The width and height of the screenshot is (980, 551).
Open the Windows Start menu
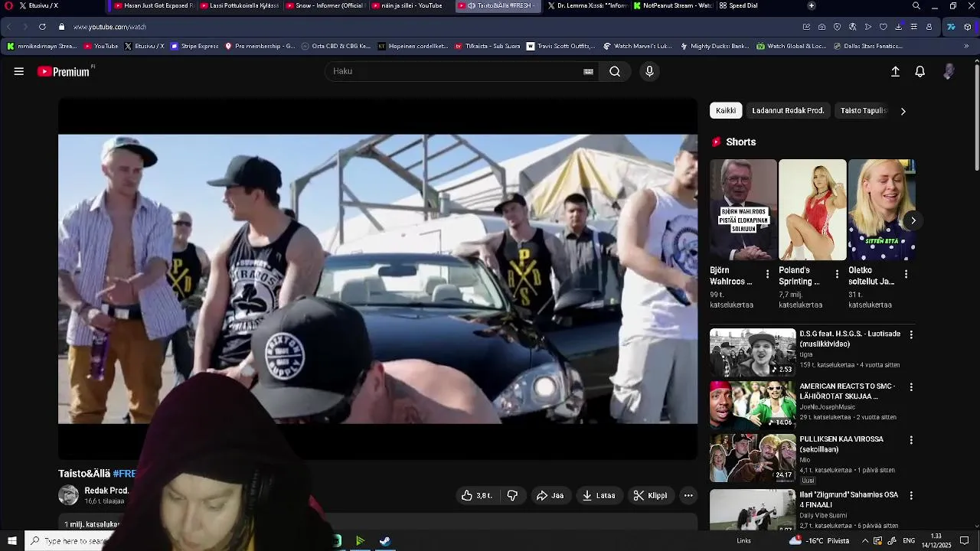(x=11, y=541)
